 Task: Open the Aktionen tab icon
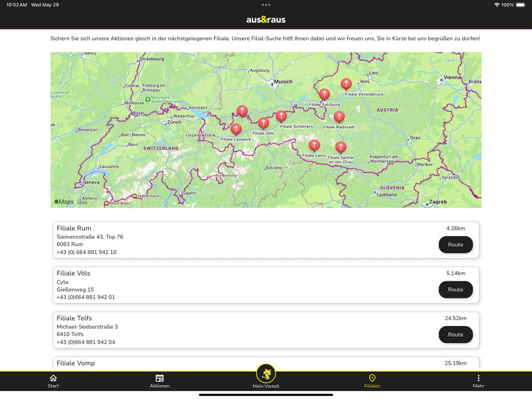[160, 378]
